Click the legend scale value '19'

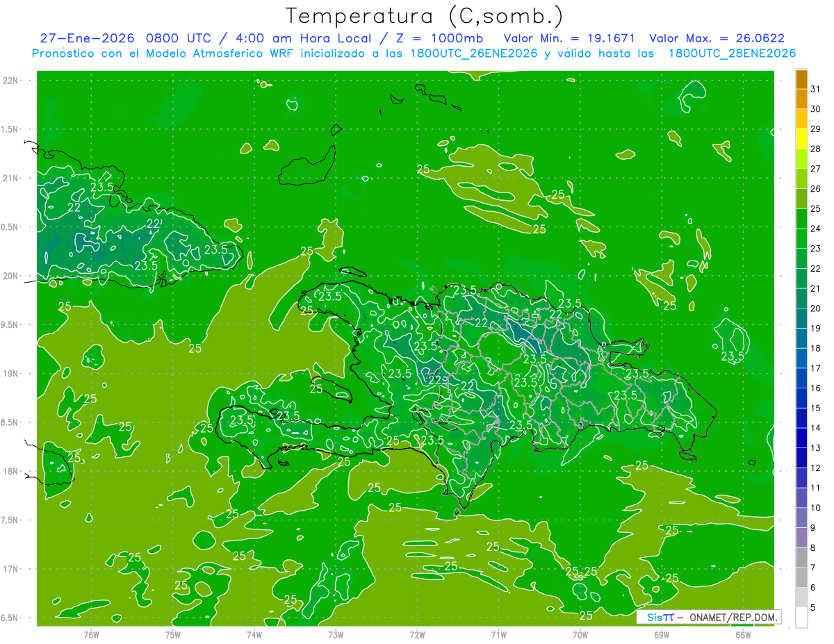click(x=816, y=328)
